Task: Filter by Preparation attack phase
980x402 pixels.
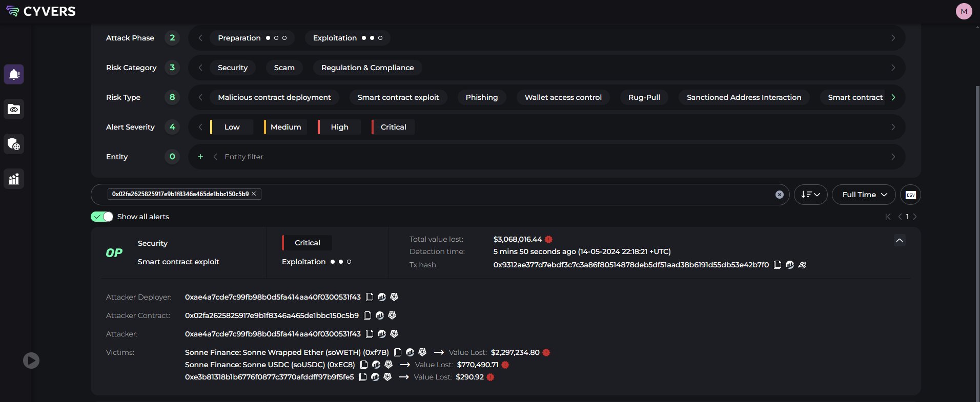Action: click(252, 38)
